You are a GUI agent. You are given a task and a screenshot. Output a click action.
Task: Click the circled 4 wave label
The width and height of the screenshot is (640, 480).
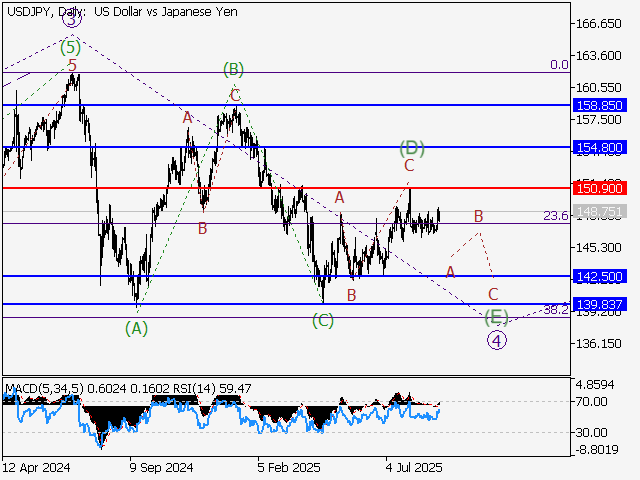497,340
